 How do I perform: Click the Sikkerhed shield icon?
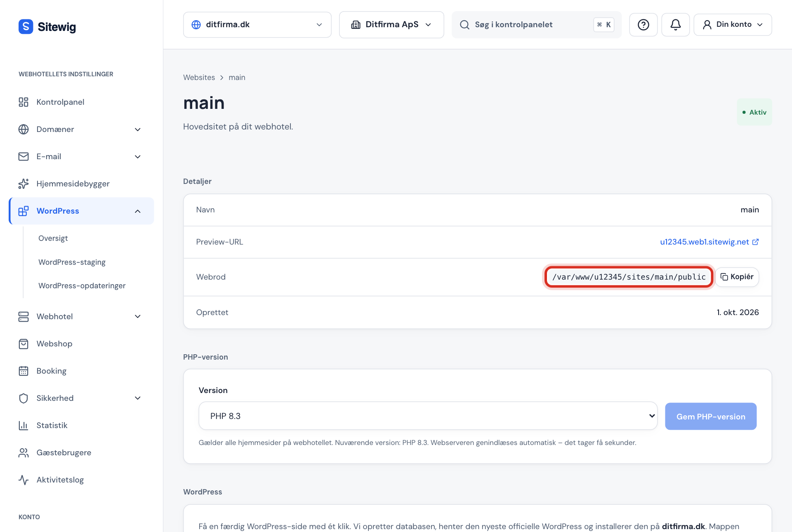[24, 398]
